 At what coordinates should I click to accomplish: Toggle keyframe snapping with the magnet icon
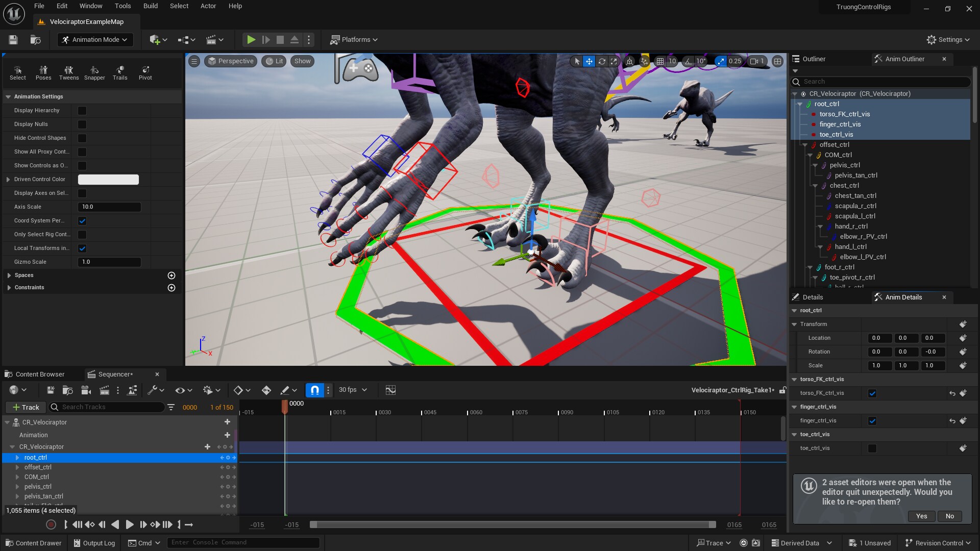[314, 390]
